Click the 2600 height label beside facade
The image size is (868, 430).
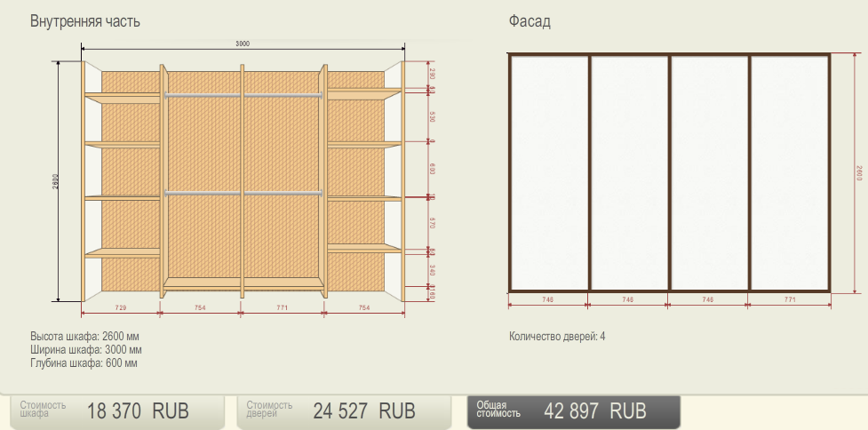(x=858, y=172)
